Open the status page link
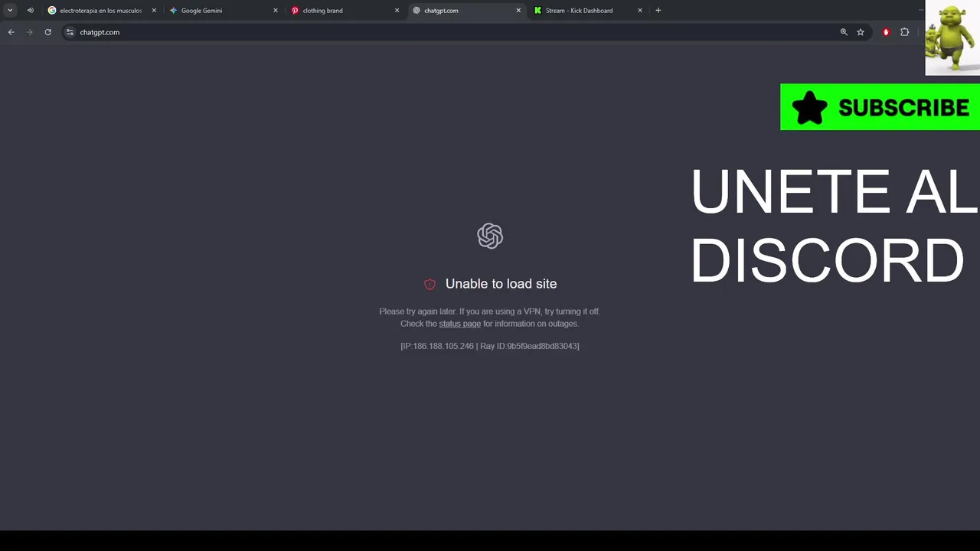 tap(459, 324)
